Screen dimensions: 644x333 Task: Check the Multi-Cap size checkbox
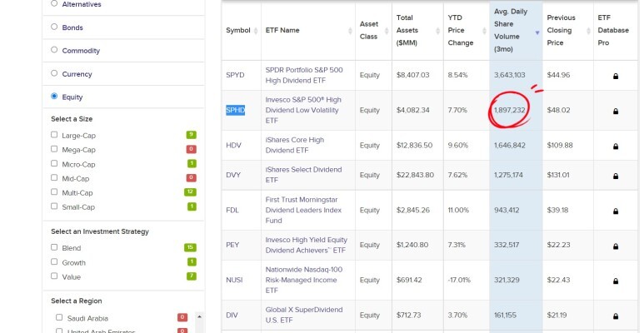(x=54, y=191)
